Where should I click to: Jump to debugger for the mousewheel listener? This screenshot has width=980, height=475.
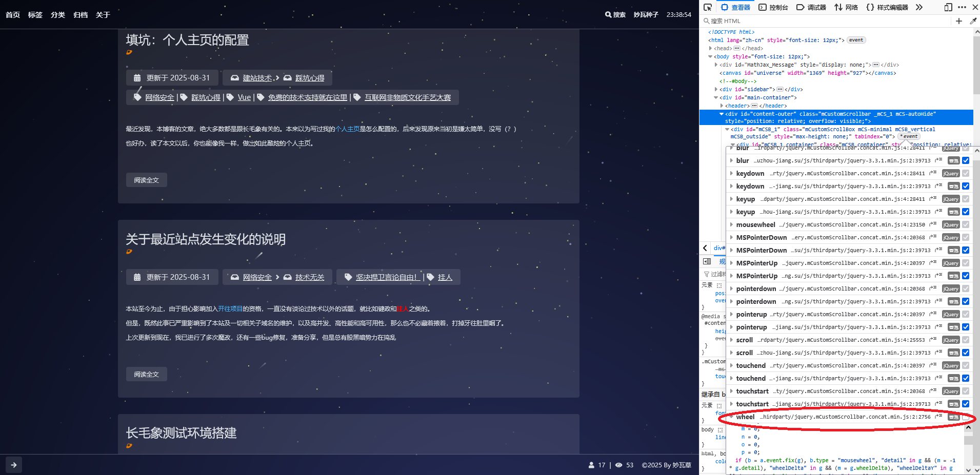(x=938, y=224)
